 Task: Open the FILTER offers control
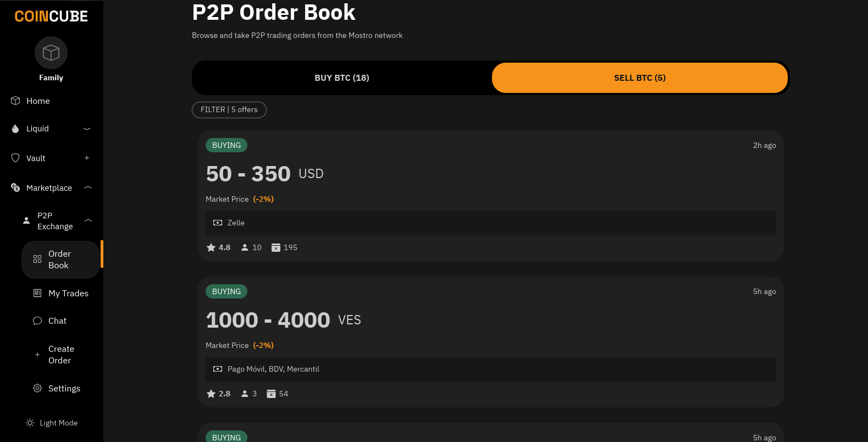[x=229, y=109]
